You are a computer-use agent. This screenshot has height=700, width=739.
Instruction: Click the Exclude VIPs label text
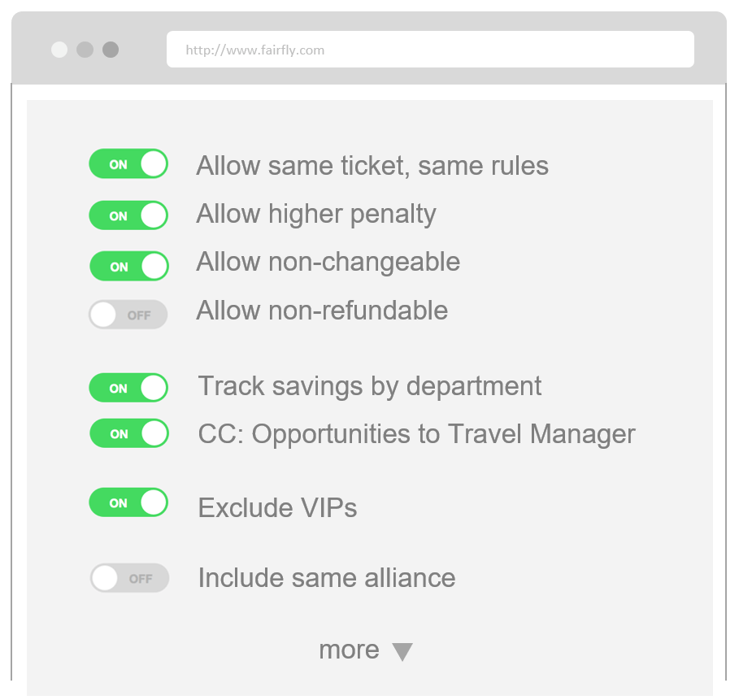pos(277,507)
